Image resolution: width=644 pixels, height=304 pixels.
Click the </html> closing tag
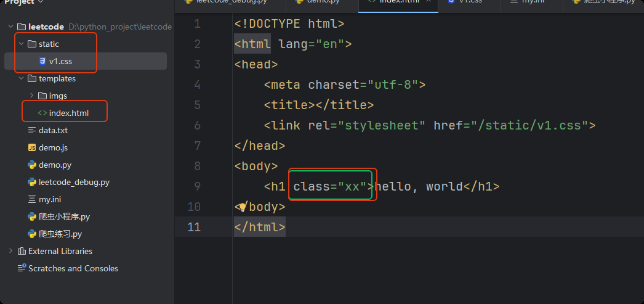tap(260, 227)
